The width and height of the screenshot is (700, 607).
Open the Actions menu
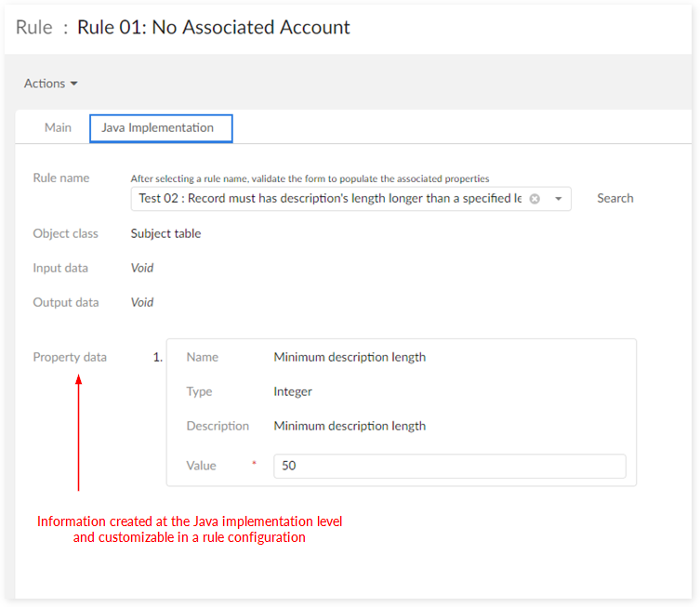click(51, 84)
